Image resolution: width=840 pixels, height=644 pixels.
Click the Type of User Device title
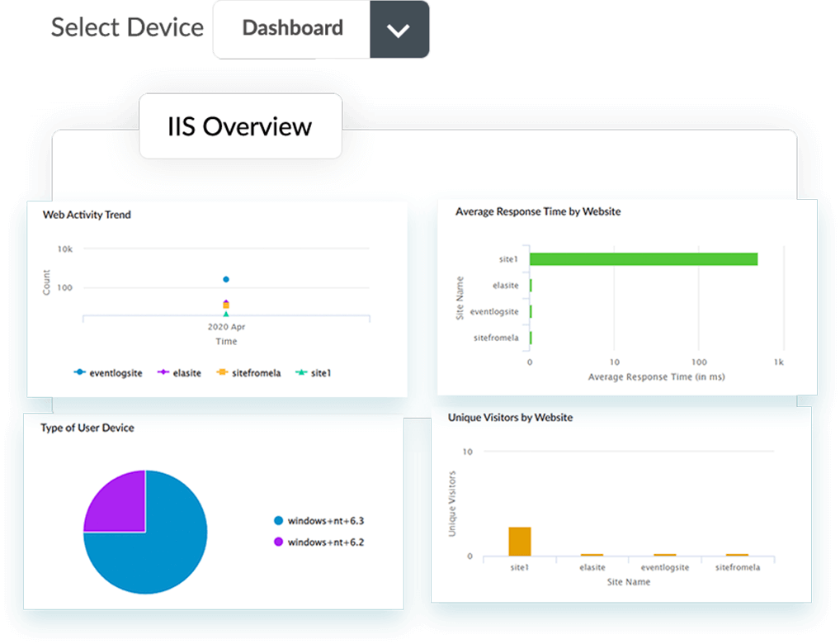click(87, 428)
